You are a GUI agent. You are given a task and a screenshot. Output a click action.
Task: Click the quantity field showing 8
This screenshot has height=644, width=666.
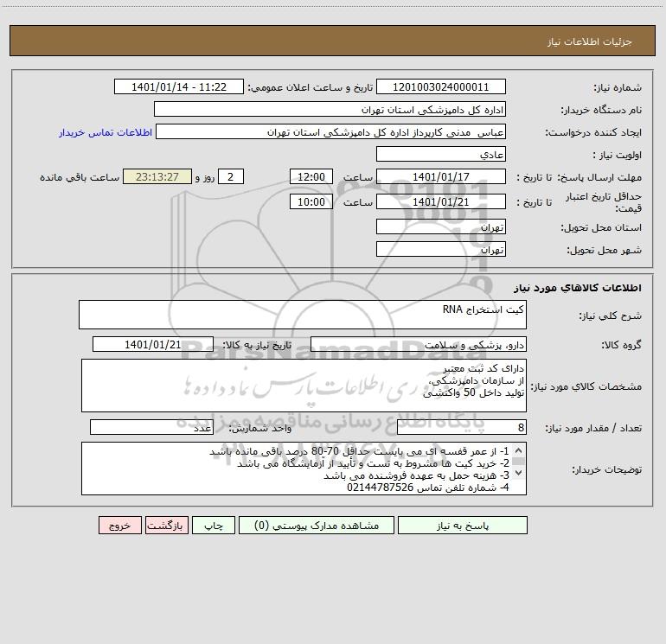(462, 427)
